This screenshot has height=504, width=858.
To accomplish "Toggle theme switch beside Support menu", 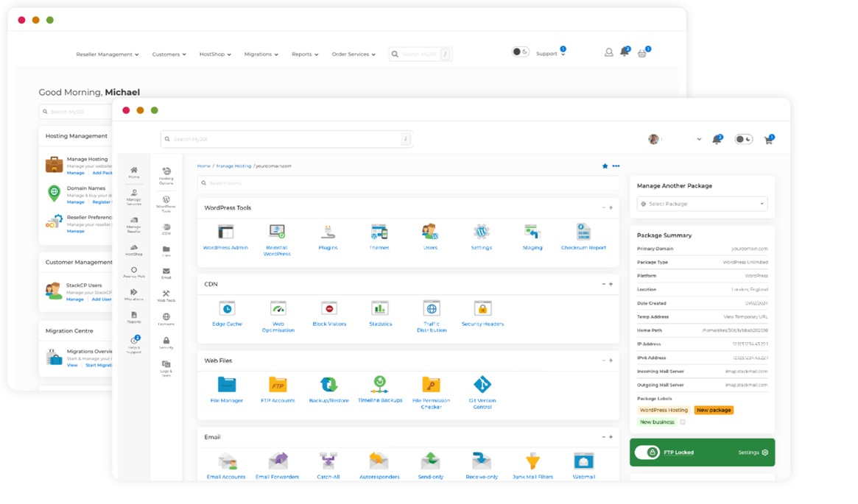I will click(x=520, y=52).
